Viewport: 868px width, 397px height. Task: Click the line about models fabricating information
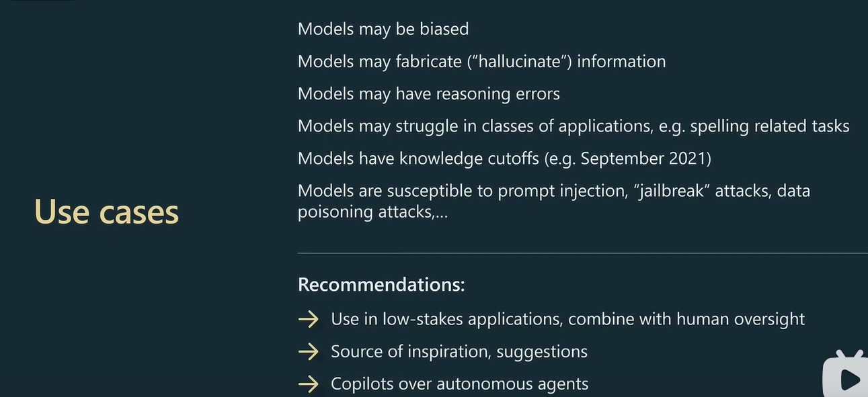481,61
